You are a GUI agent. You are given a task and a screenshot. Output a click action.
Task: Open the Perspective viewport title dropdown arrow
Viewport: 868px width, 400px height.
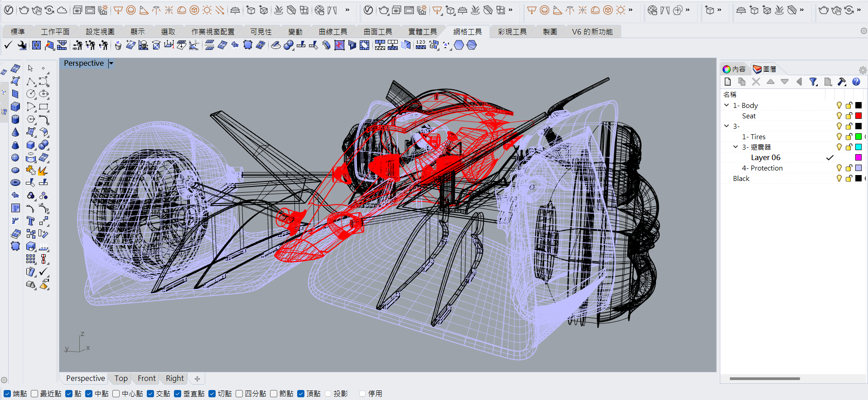coord(111,63)
